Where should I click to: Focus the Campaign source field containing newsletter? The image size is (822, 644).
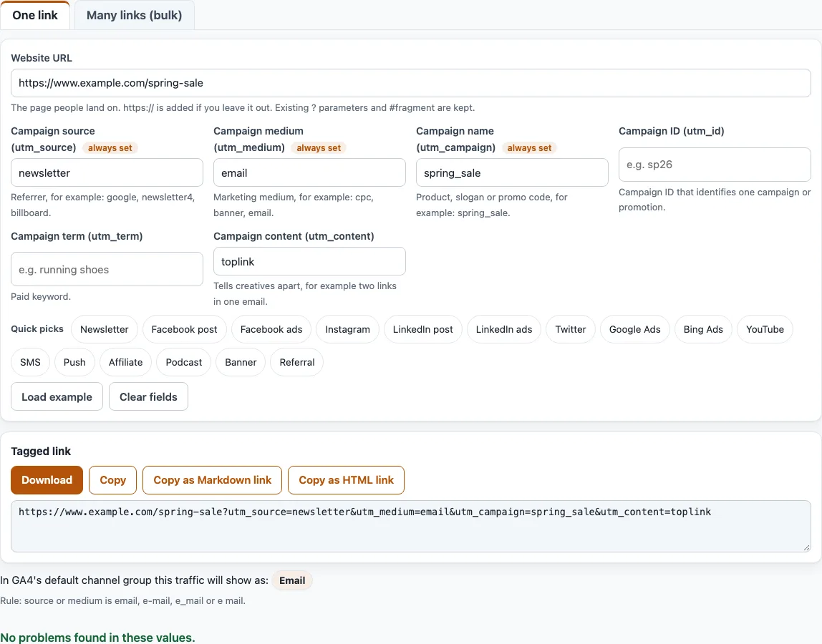[107, 172]
